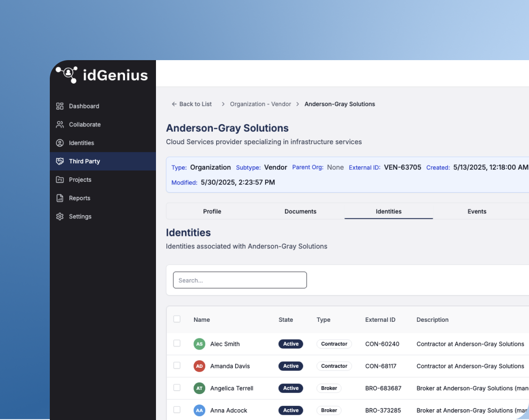Open Settings in the sidebar

coord(103,216)
